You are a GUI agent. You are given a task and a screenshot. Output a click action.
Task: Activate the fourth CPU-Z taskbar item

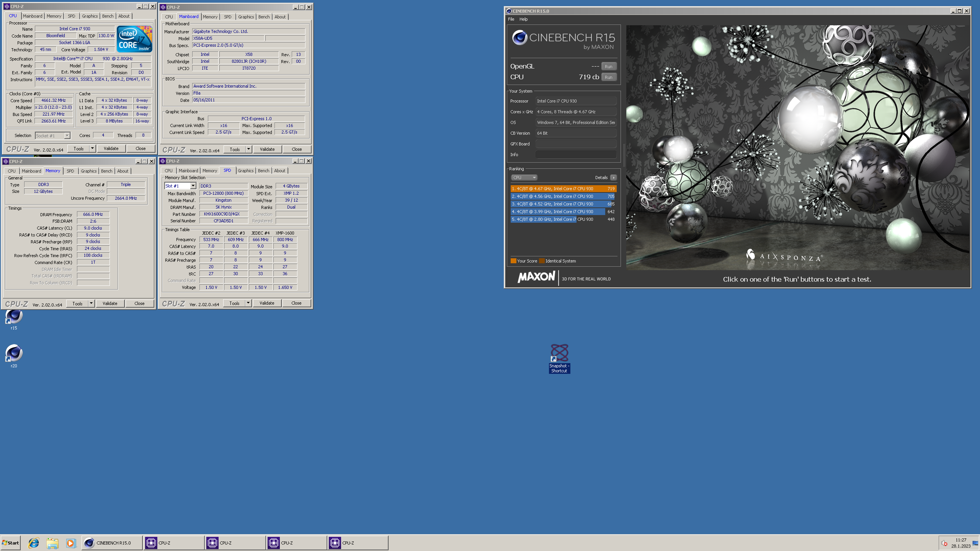click(x=358, y=543)
